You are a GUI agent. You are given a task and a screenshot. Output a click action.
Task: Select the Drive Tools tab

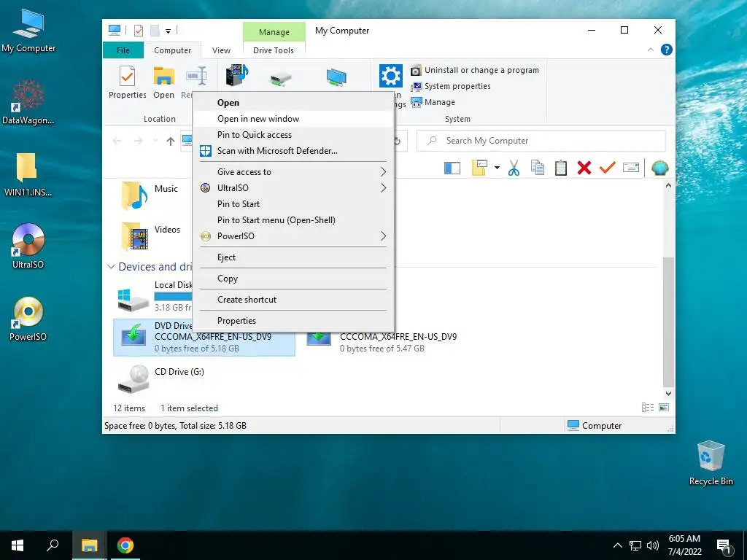click(274, 50)
